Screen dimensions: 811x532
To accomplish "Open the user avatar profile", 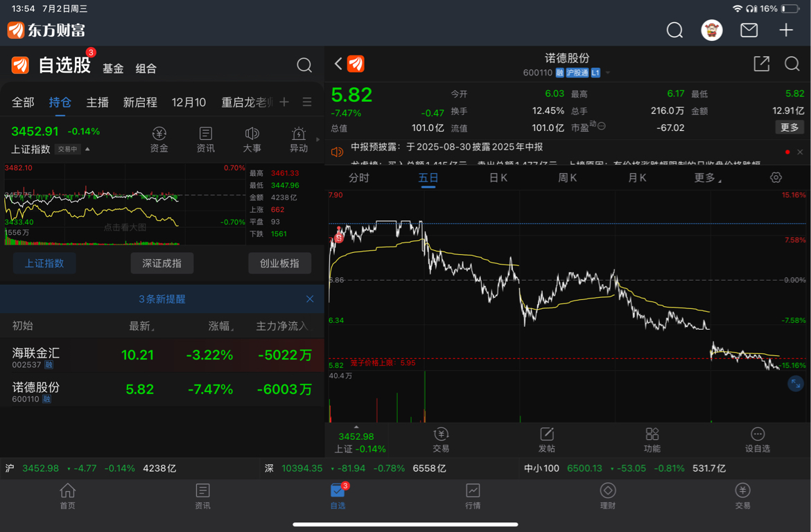I will coord(712,30).
